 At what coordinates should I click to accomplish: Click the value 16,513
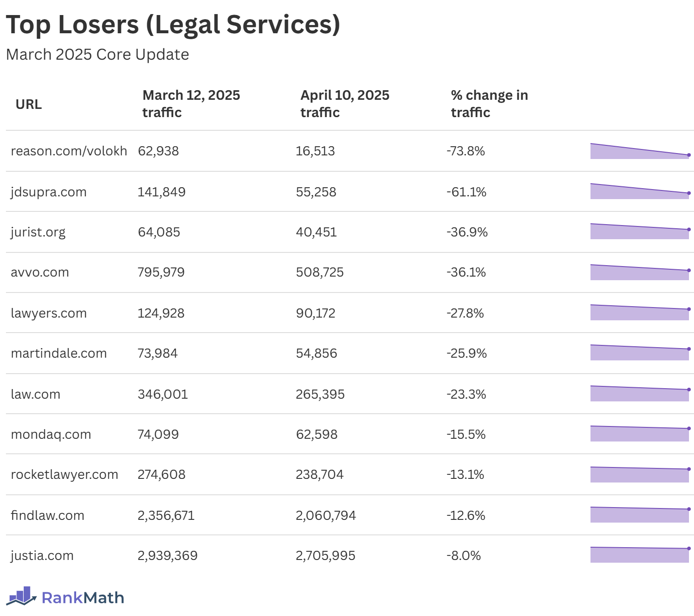(315, 151)
